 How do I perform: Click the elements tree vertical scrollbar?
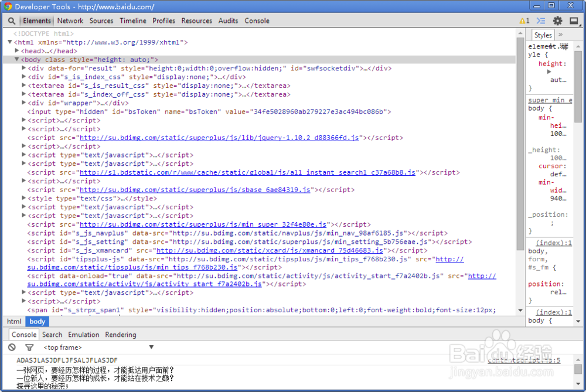[x=520, y=144]
